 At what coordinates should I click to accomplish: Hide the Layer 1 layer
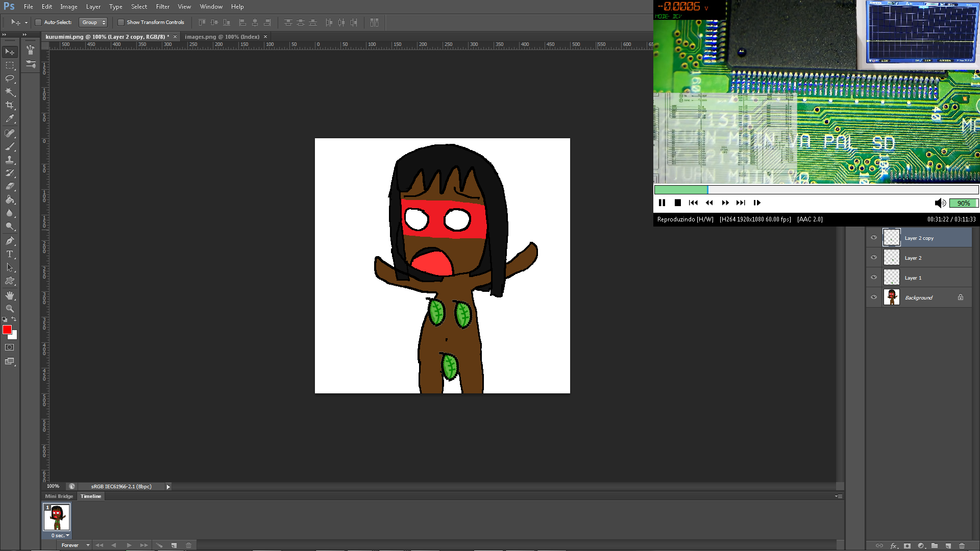(x=874, y=278)
